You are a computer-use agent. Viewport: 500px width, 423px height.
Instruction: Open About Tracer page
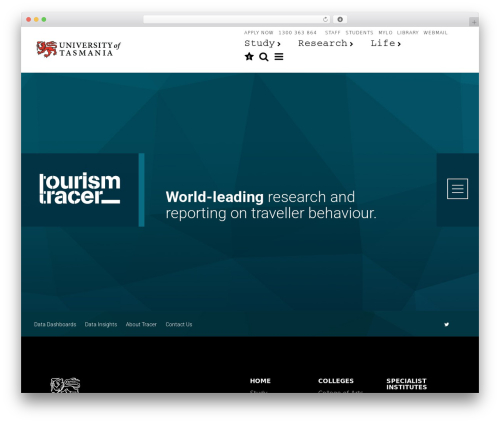tap(141, 324)
